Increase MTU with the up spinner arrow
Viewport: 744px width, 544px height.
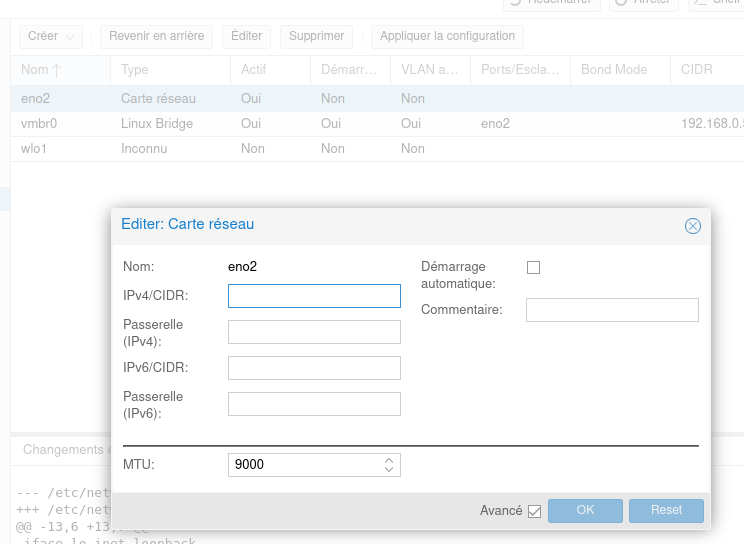390,460
